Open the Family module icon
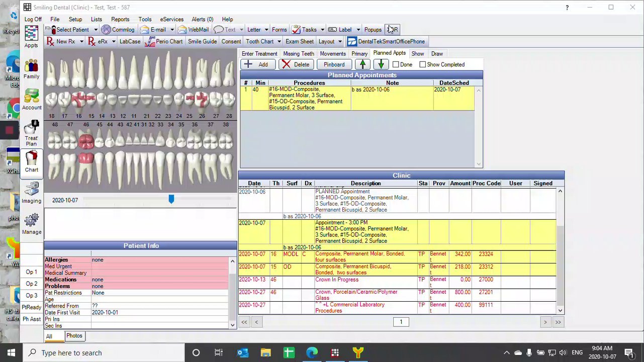 31,68
